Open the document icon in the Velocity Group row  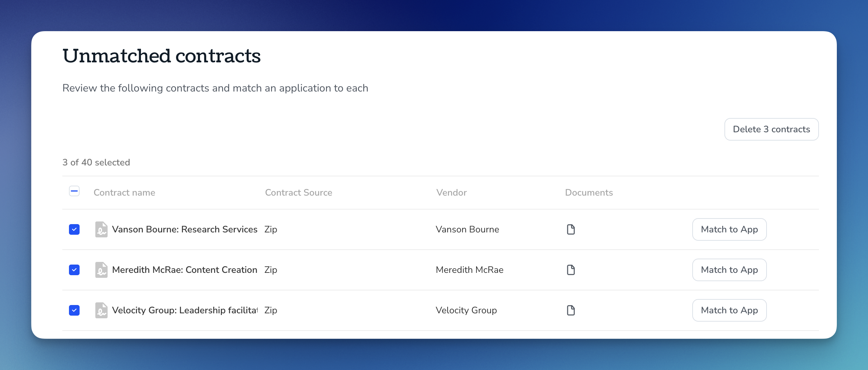[x=571, y=310]
